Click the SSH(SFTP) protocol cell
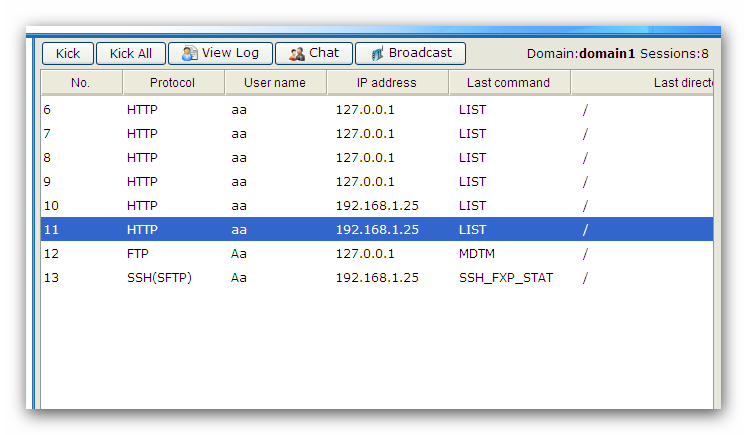 pos(159,278)
